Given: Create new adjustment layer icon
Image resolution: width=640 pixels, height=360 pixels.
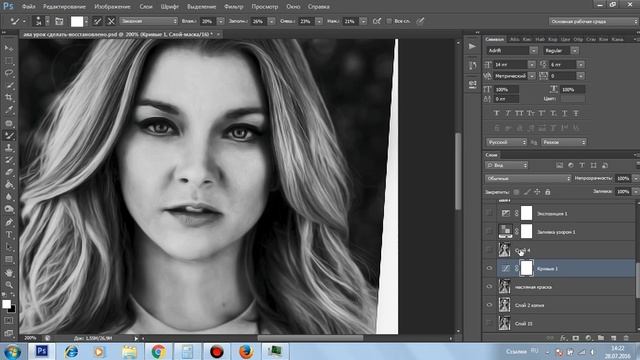Looking at the screenshot, I should coord(588,338).
